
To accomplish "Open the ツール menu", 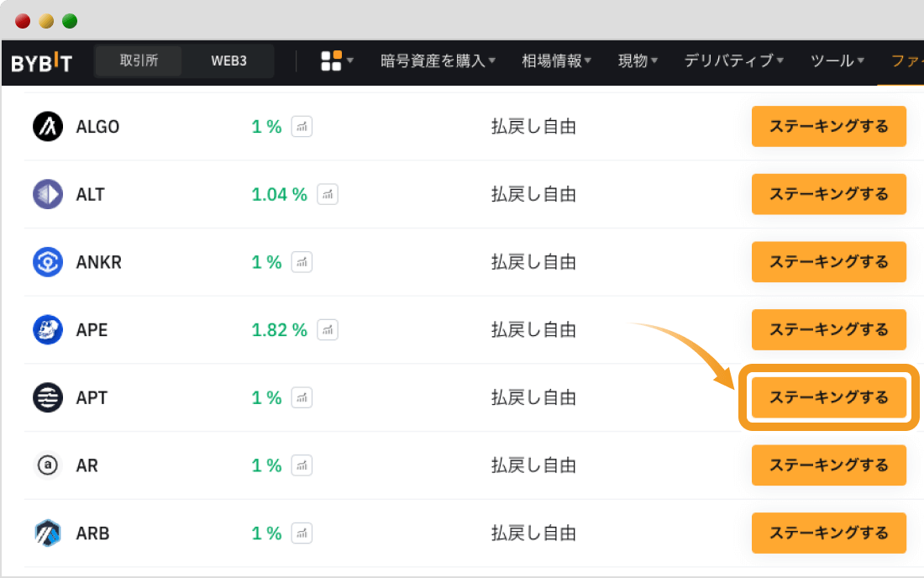I will click(x=837, y=60).
